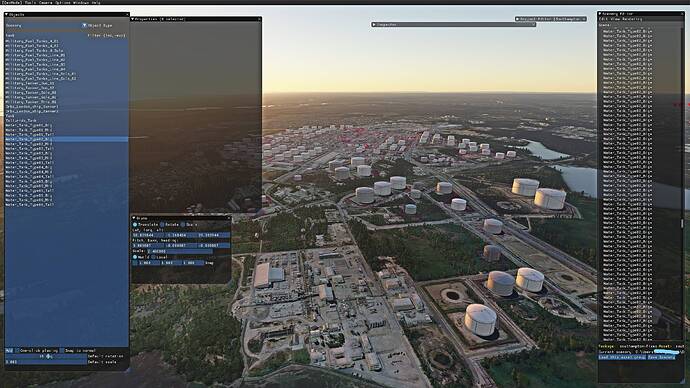
Task: Adjust the Default rotation slider
Action: 46,356
